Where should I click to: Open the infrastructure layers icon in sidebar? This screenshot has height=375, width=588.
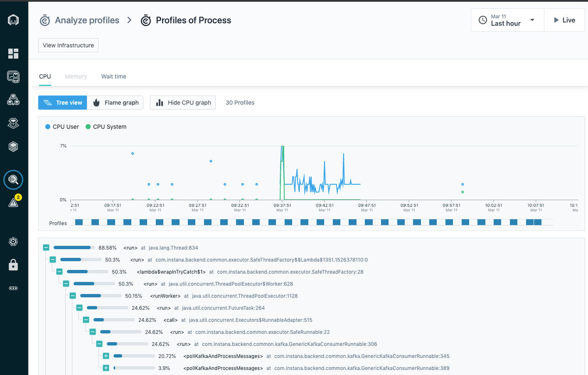click(x=13, y=146)
